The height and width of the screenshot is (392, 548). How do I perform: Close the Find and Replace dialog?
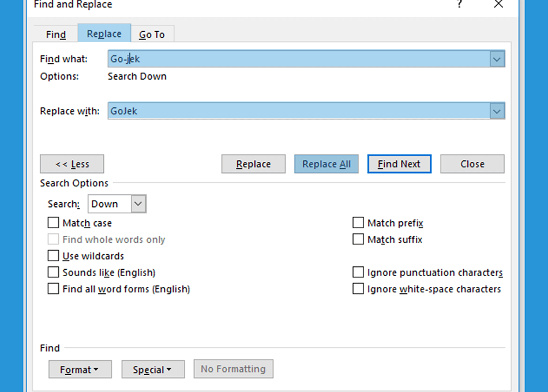(498, 4)
